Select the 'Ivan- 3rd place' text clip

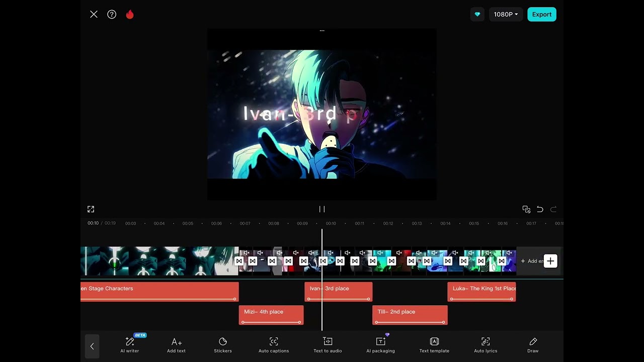tap(339, 292)
